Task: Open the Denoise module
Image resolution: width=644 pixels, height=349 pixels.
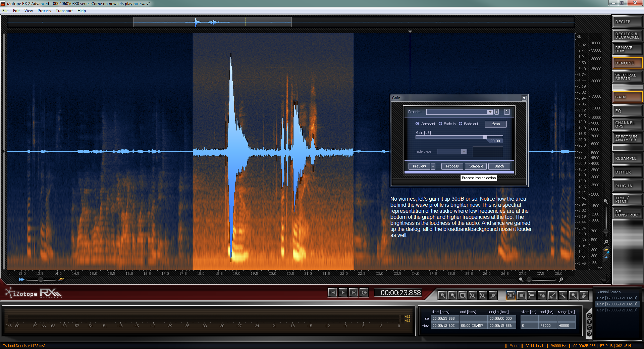Action: pyautogui.click(x=627, y=63)
